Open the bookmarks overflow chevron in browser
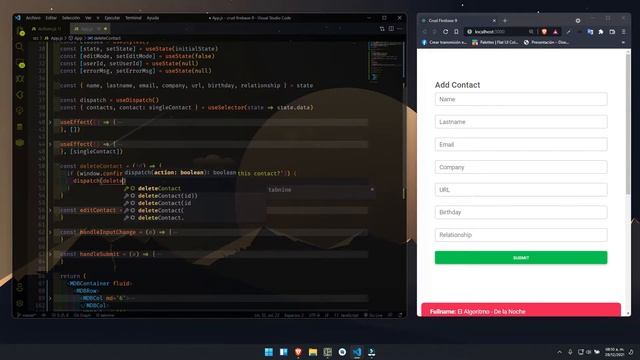Viewport: 640px width, 360px height. pos(623,42)
